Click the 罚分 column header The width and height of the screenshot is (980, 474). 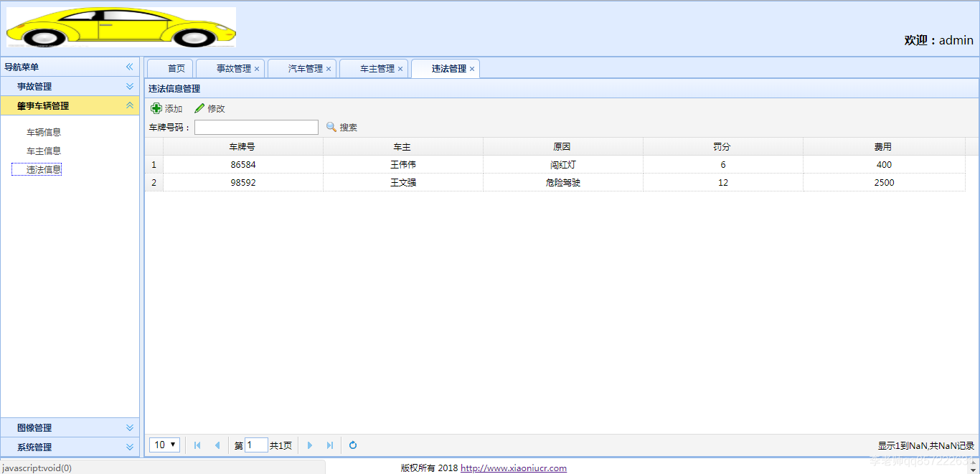click(722, 146)
